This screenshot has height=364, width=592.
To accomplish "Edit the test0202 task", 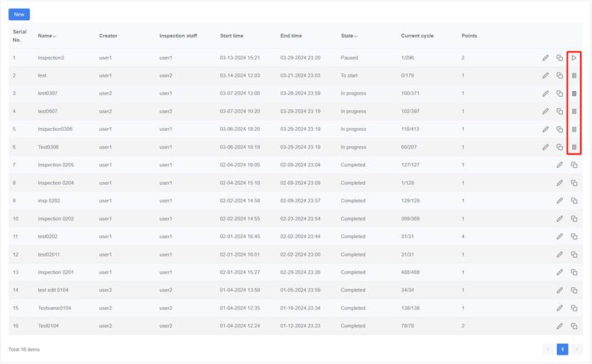I will pos(559,237).
